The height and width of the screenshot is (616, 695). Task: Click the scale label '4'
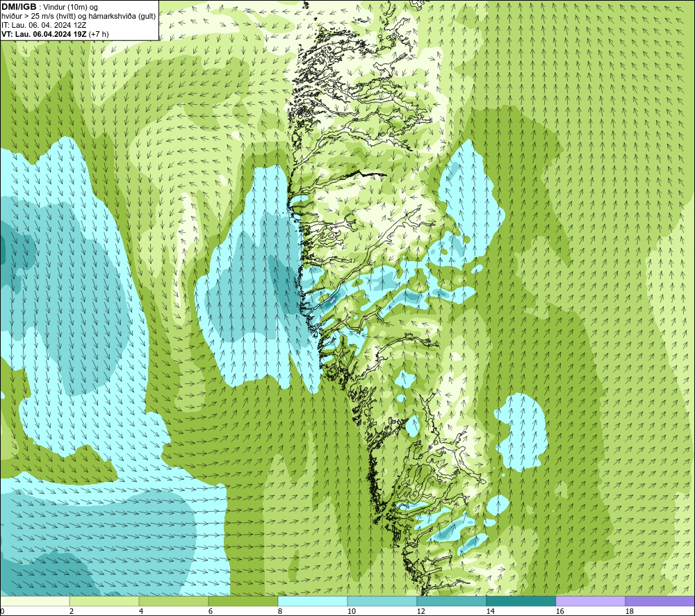pyautogui.click(x=141, y=612)
